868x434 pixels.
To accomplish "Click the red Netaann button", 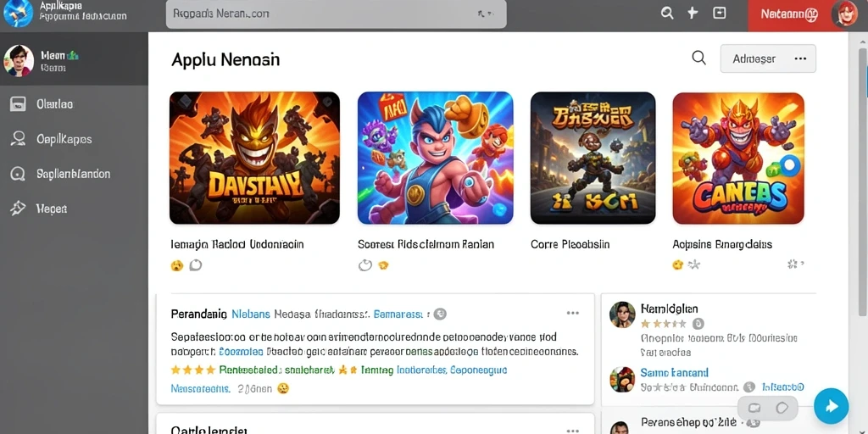I will tap(789, 15).
